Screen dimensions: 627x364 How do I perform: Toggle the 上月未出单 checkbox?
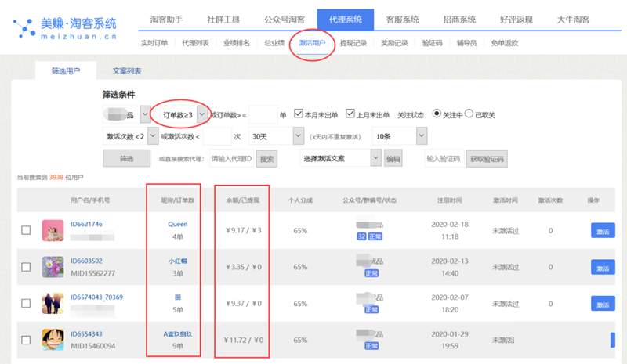[350, 114]
